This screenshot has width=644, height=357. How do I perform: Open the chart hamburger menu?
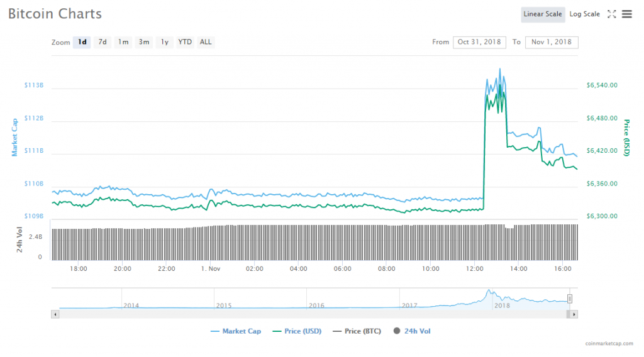626,14
